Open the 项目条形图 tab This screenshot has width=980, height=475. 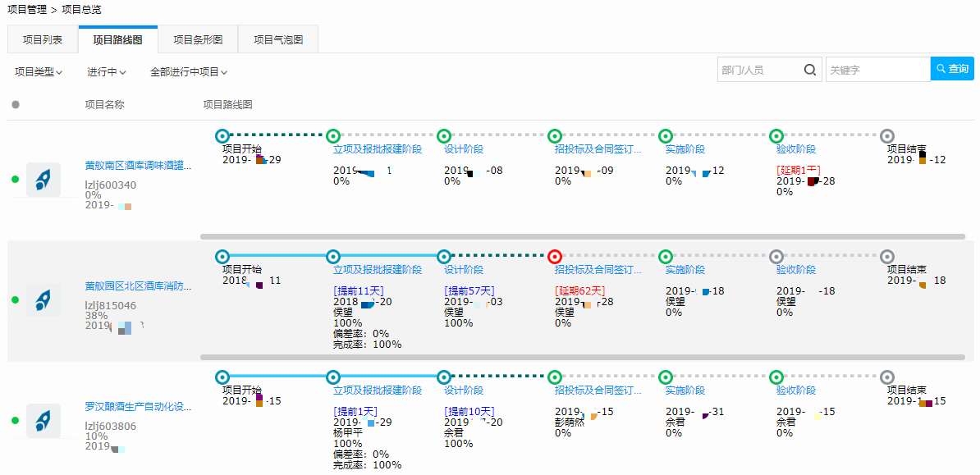[x=198, y=39]
